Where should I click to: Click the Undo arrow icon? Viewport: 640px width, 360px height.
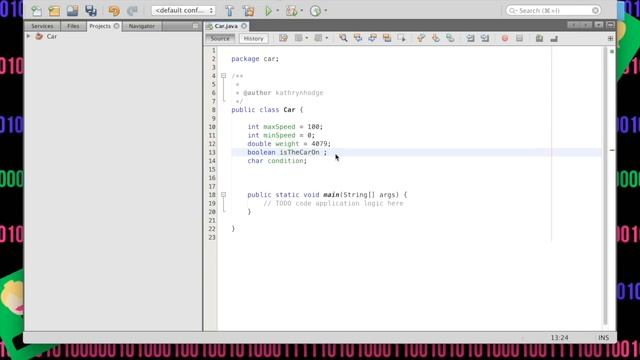114,11
